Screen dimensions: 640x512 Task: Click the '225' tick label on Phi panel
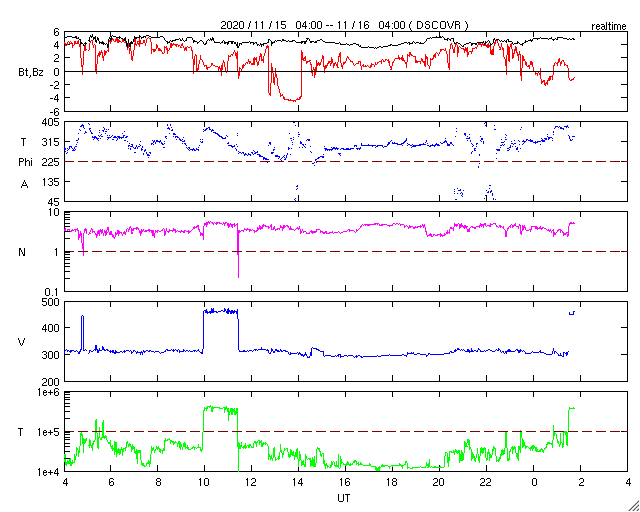[x=51, y=162]
